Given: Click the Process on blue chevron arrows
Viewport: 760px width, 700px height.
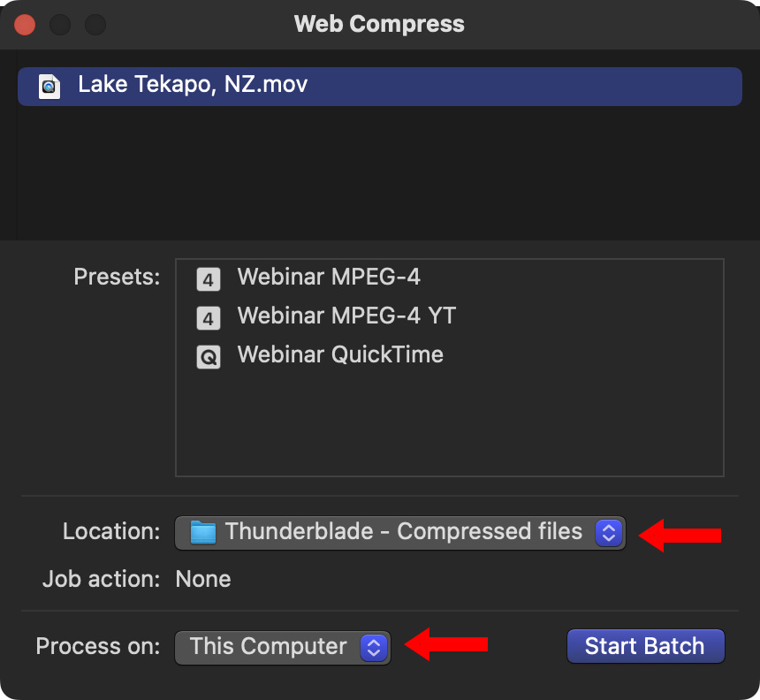Looking at the screenshot, I should tap(373, 647).
